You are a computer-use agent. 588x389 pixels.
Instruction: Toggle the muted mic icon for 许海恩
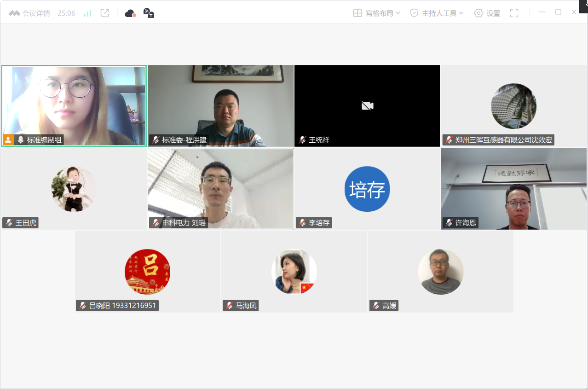tap(449, 223)
